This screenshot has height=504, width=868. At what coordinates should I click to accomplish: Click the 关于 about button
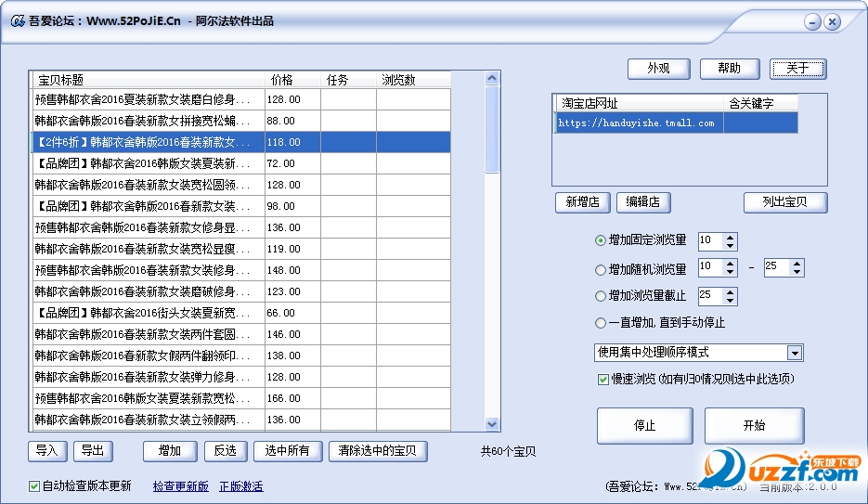[x=797, y=69]
